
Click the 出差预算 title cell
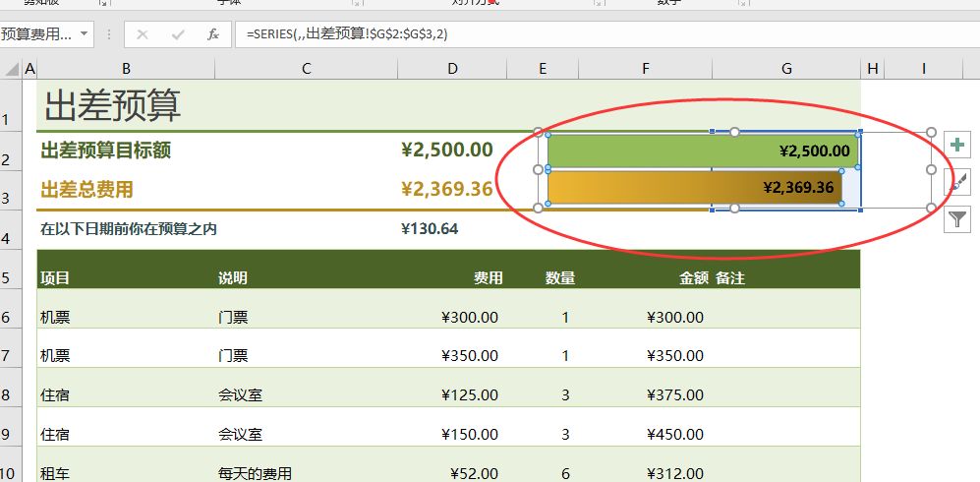(113, 105)
